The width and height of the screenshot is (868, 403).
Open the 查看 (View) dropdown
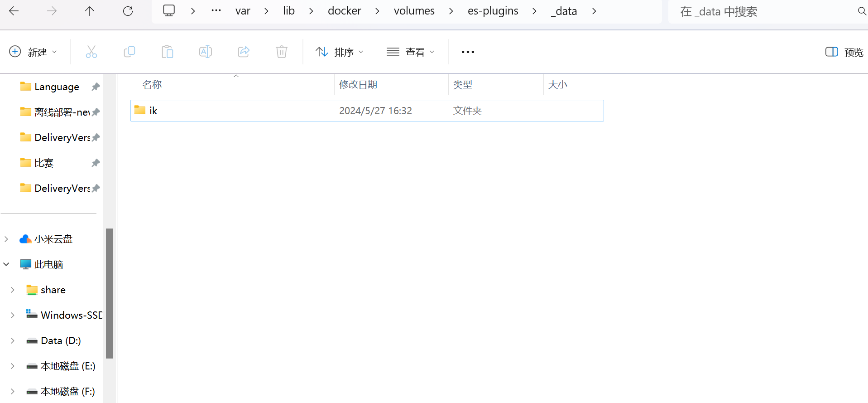411,52
